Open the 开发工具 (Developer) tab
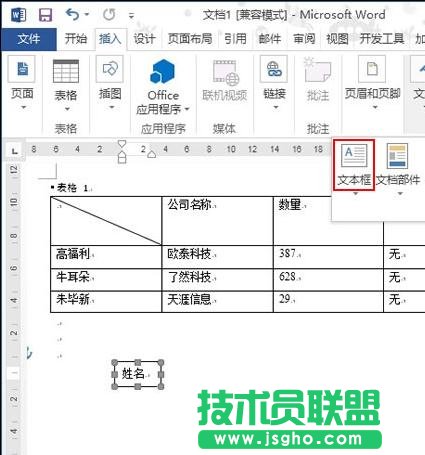The width and height of the screenshot is (425, 455). 382,39
